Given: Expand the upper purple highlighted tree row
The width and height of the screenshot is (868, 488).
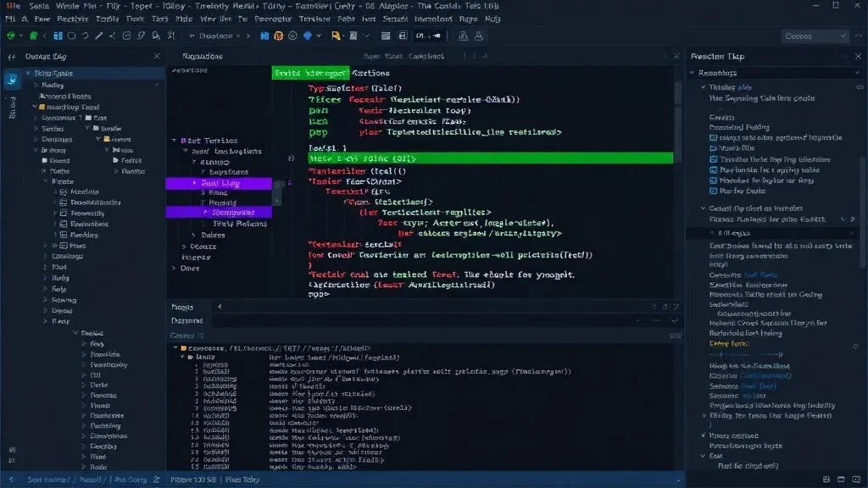Looking at the screenshot, I should tap(194, 183).
